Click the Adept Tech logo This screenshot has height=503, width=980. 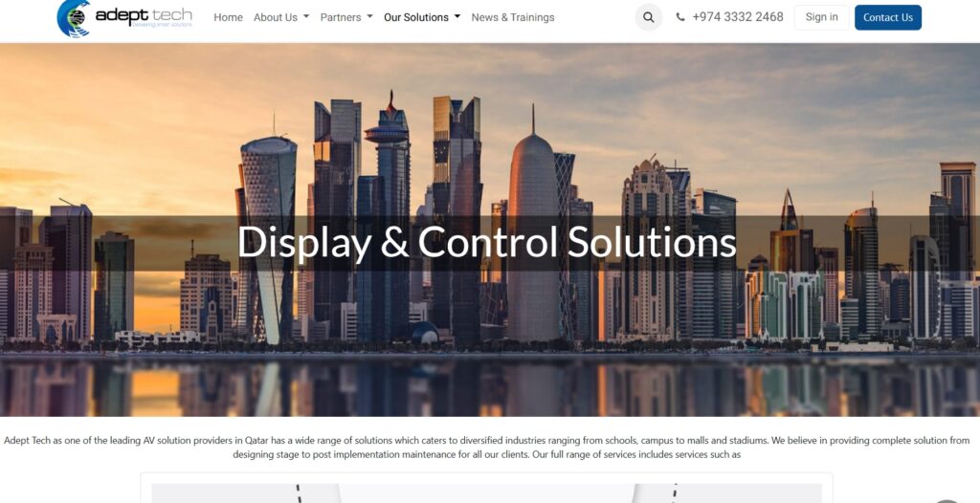pyautogui.click(x=124, y=18)
